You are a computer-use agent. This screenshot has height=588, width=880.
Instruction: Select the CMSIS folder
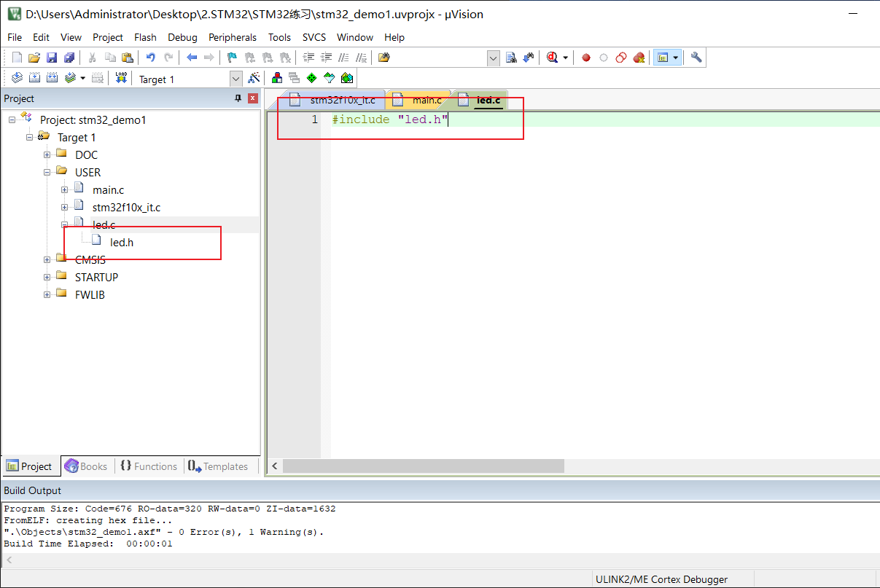tap(90, 259)
